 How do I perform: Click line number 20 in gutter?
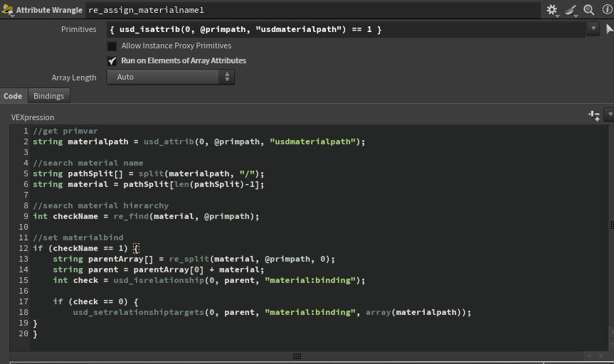[23, 334]
